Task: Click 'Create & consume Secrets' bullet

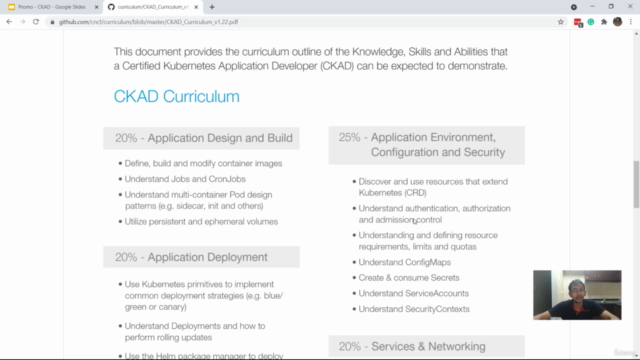Action: (409, 278)
